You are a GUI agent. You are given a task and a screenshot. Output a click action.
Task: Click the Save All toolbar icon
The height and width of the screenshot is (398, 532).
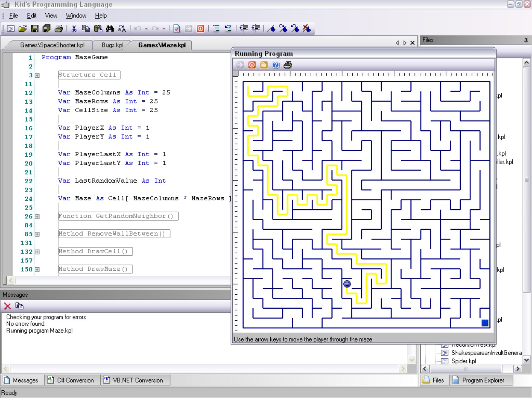tap(47, 29)
